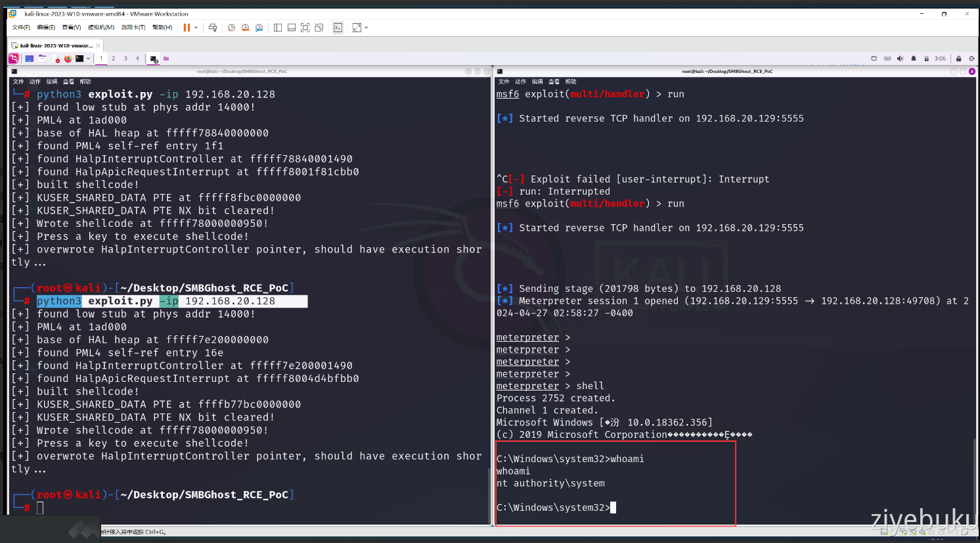Switch VMware to full screen mode
Viewport: 980px width, 543px height.
[x=305, y=28]
